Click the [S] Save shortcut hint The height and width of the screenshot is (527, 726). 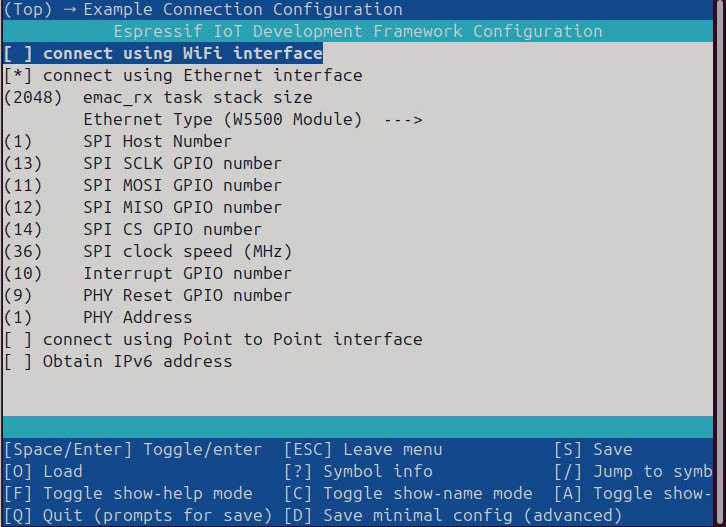[x=594, y=450]
